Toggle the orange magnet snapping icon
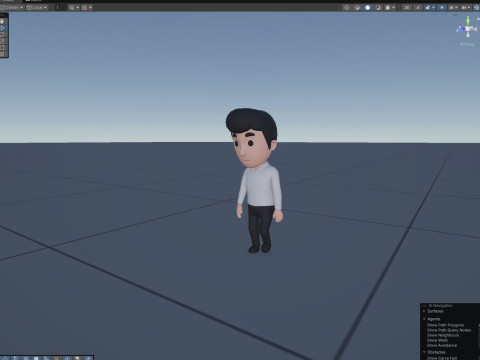Screen dimensions: 480x360 click(85, 7)
